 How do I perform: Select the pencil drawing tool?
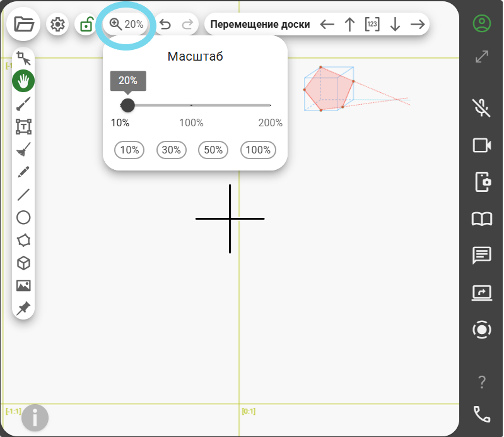23,172
